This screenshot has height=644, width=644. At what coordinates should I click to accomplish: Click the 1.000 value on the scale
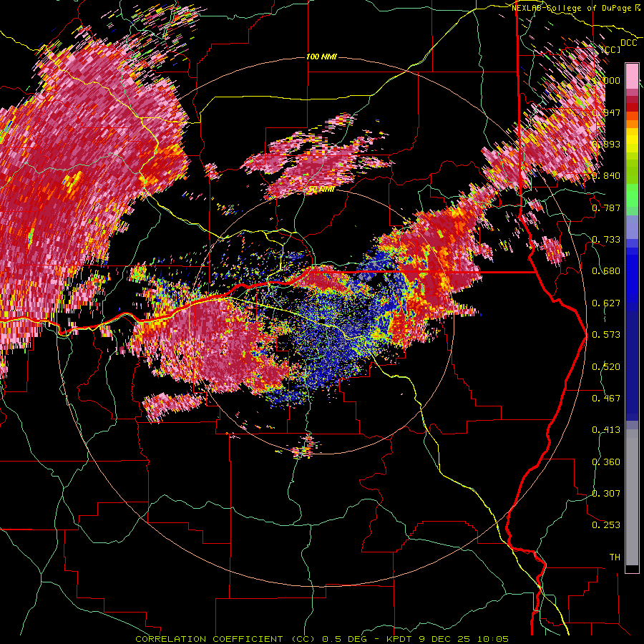[606, 80]
